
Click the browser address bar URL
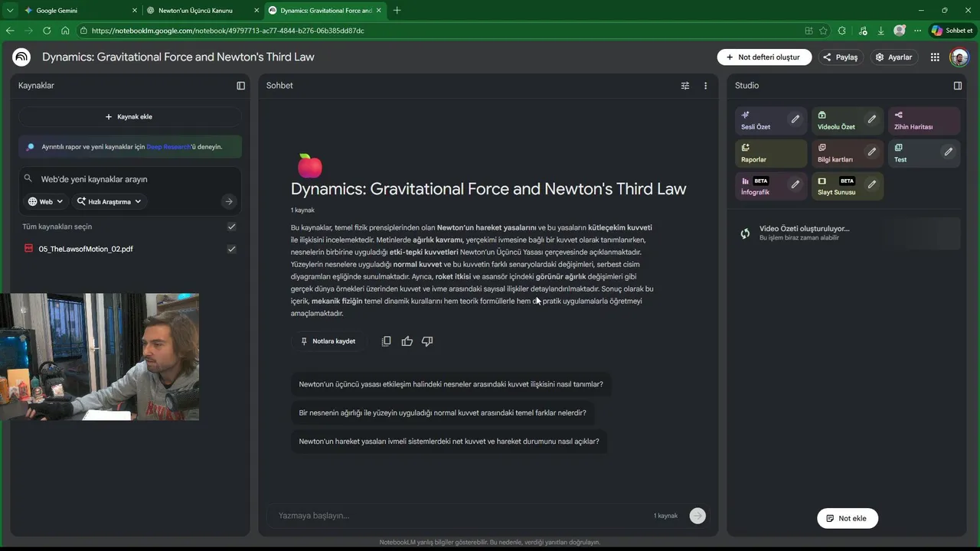coord(227,31)
